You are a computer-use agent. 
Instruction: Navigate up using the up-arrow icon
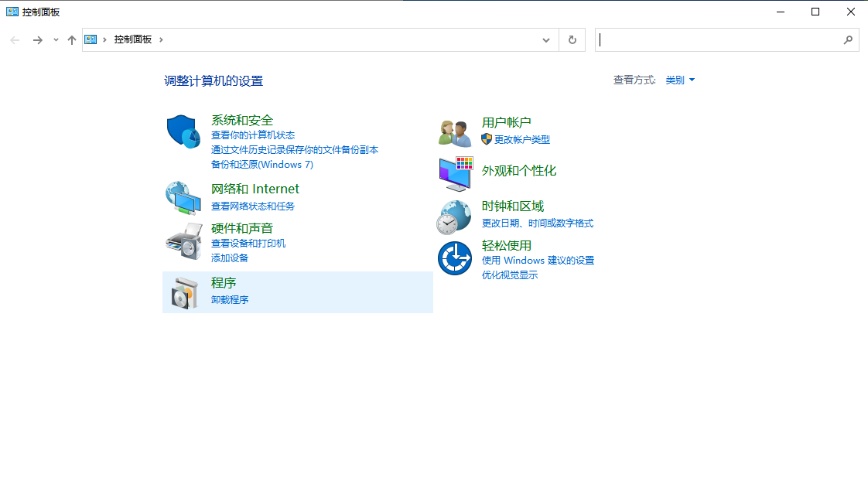pyautogui.click(x=71, y=39)
